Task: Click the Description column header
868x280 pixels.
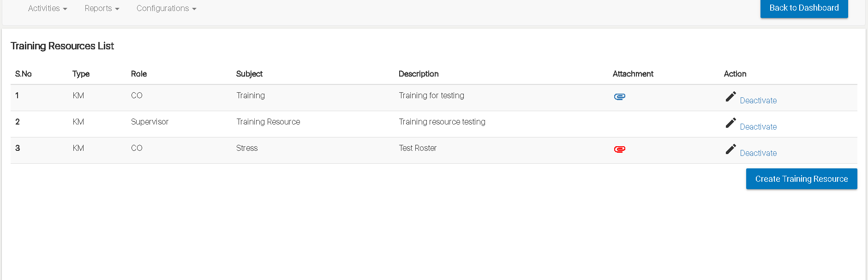Action: [419, 74]
